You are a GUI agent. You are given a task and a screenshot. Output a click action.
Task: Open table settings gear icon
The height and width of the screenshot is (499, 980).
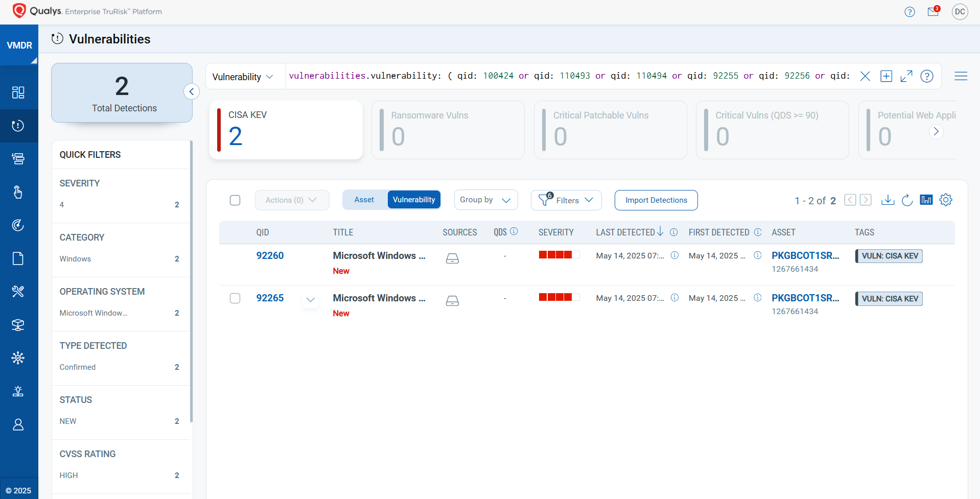(946, 200)
